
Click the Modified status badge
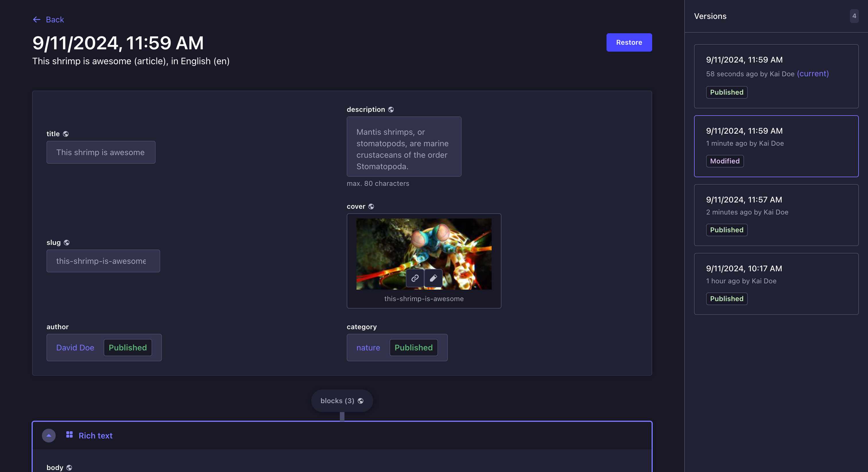pos(724,161)
